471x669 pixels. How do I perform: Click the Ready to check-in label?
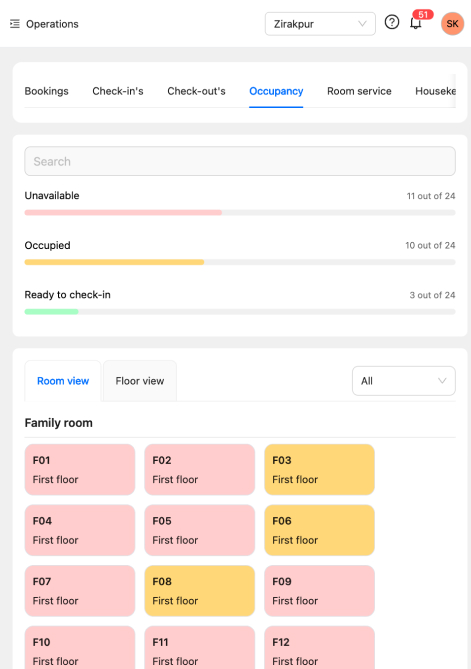(x=67, y=295)
